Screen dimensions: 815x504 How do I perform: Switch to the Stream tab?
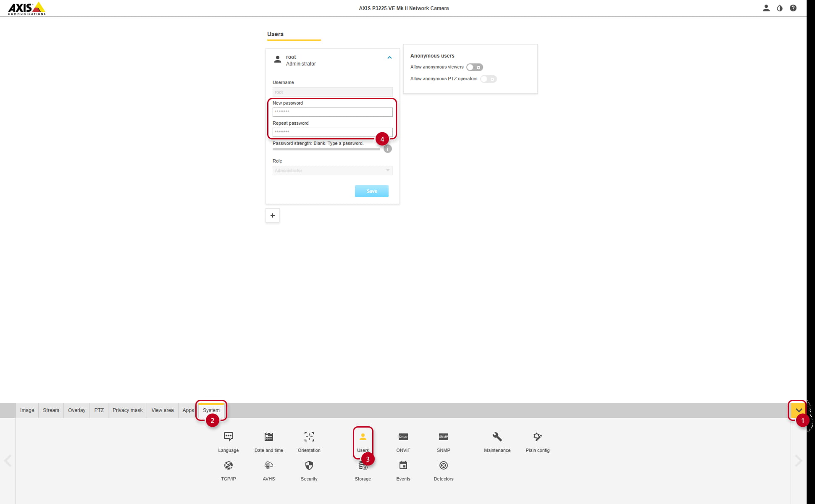(51, 410)
